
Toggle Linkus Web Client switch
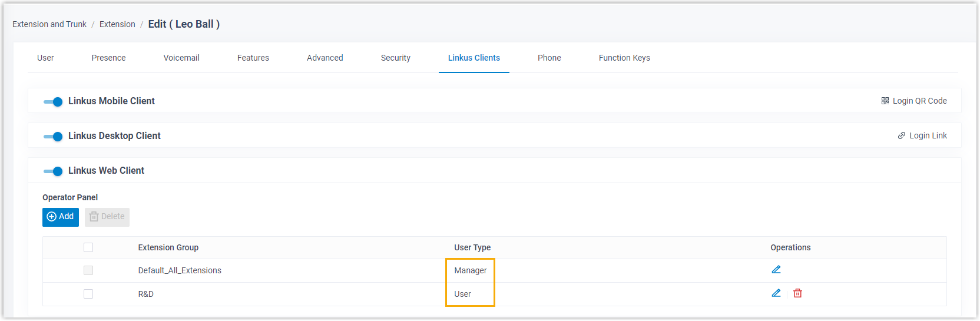53,171
